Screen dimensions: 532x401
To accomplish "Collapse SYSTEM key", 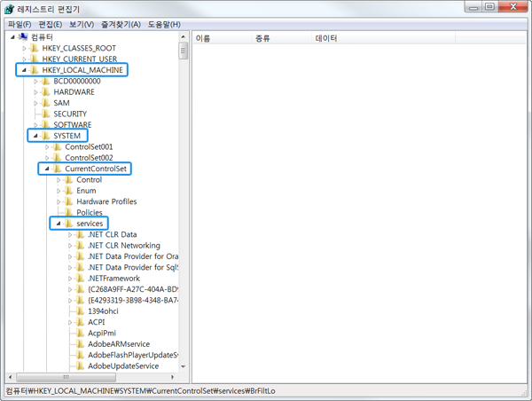I will click(35, 136).
